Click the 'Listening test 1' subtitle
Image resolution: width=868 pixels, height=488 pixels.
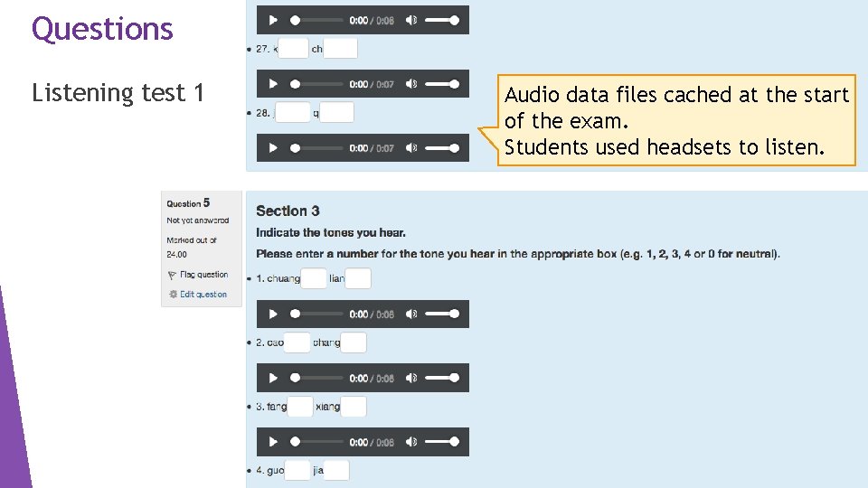[118, 92]
